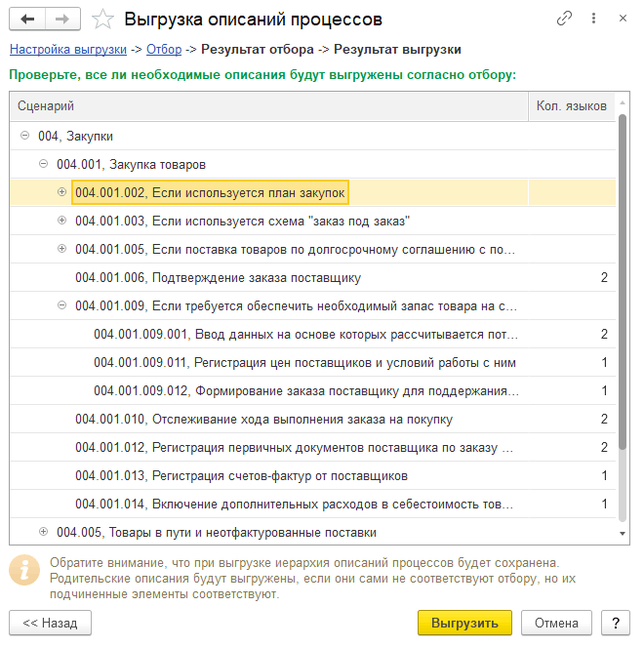
Task: Select row 004.001.013 Регистрация счетов-фактур
Action: 312,476
